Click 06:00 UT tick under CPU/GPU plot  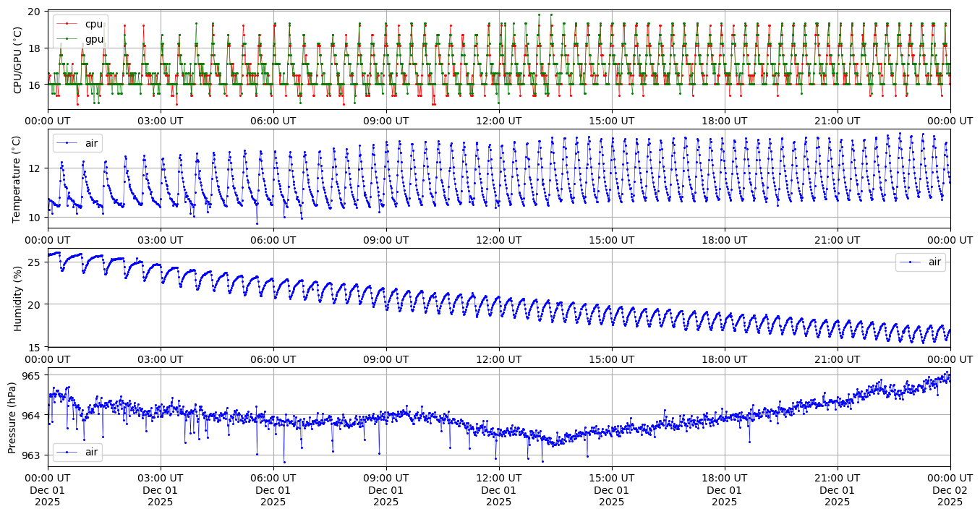[273, 121]
